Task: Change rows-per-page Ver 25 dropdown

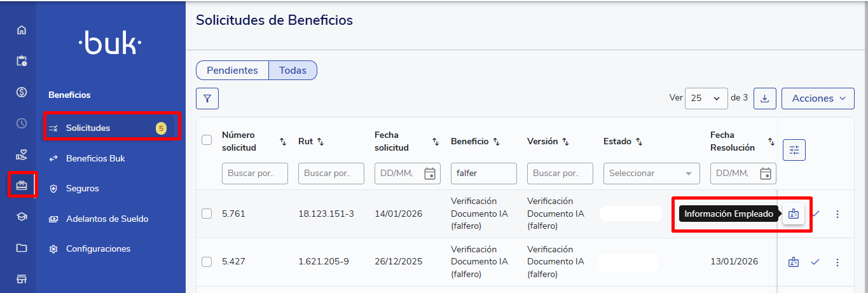Action: click(x=706, y=99)
